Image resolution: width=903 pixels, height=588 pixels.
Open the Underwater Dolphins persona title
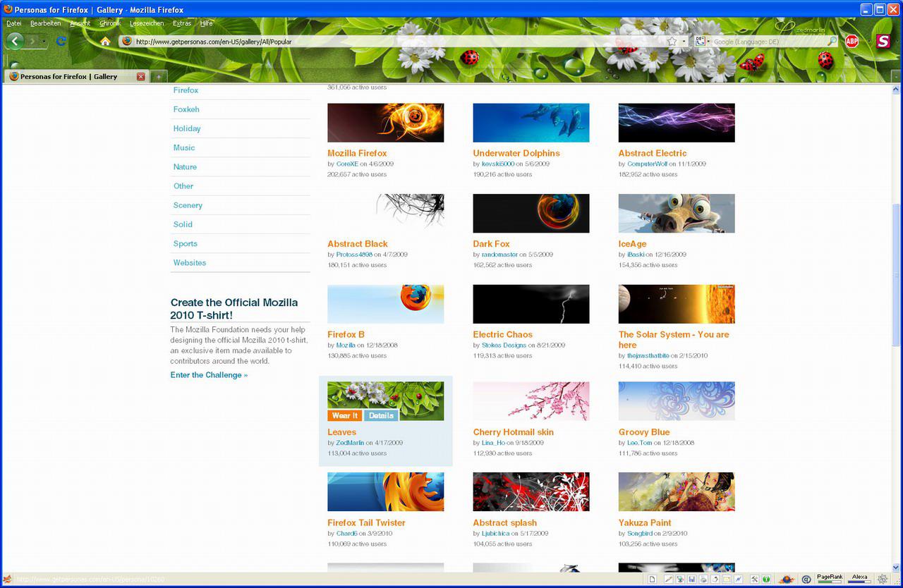(x=516, y=153)
